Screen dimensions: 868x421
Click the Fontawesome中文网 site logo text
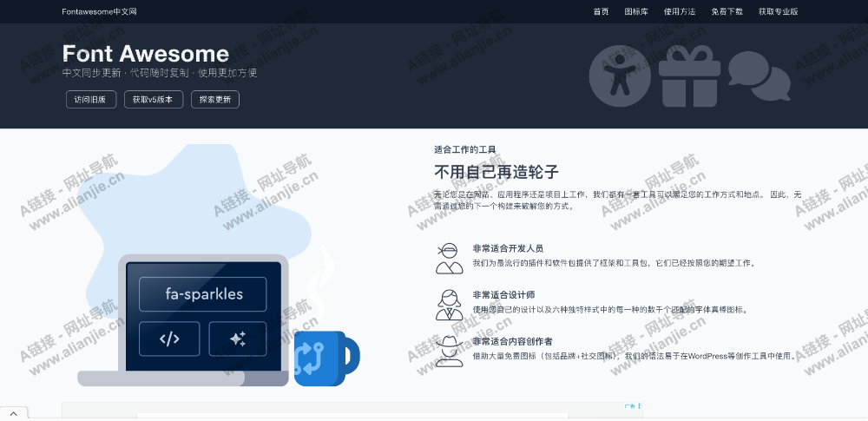(x=99, y=11)
